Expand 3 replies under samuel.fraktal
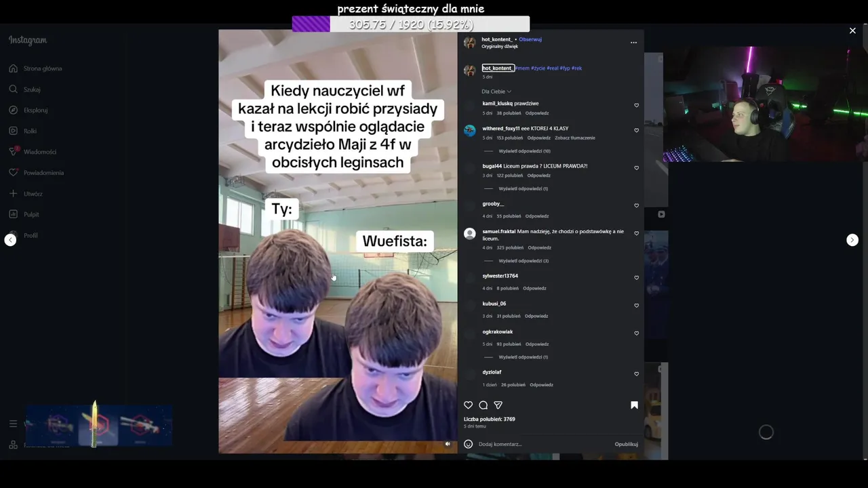 coord(524,261)
